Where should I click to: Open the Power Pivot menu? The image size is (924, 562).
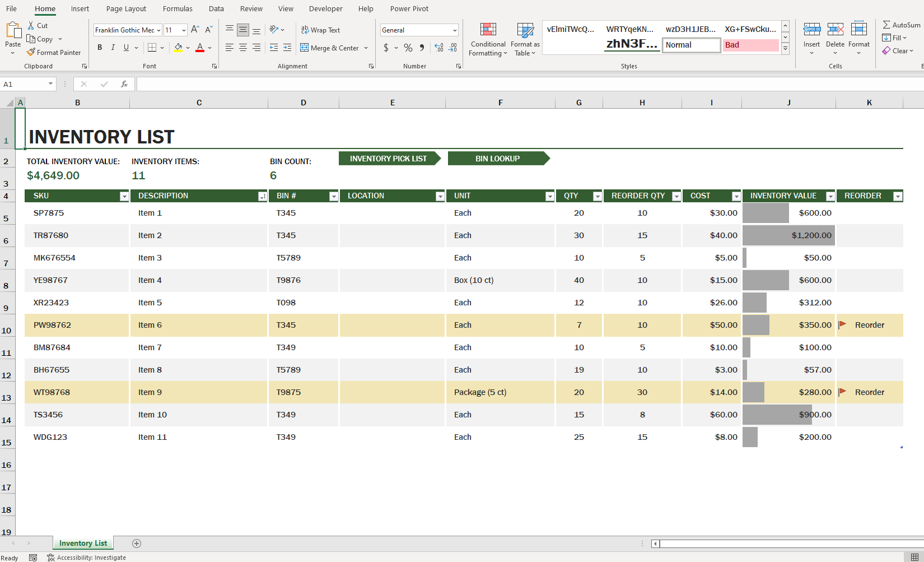click(x=409, y=8)
